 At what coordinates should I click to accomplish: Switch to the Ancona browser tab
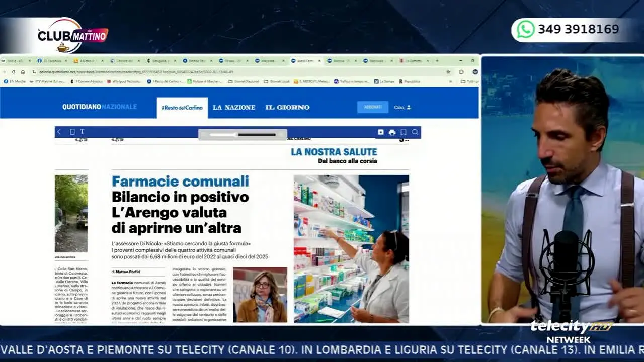coord(342,61)
